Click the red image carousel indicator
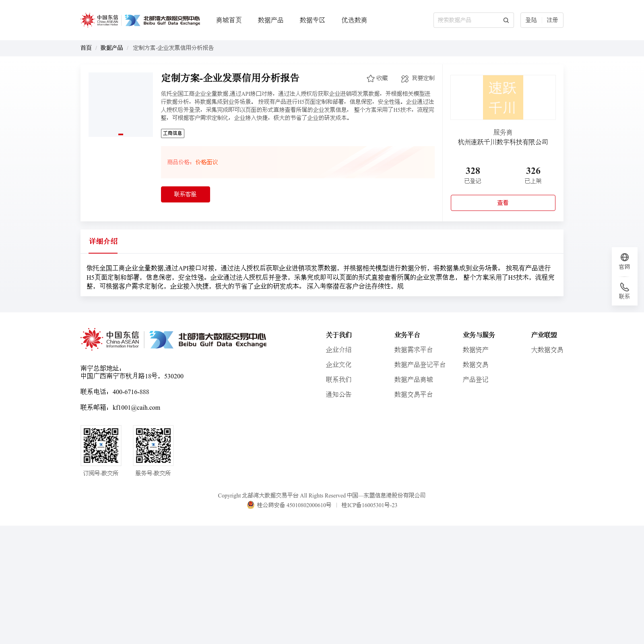 tap(121, 134)
